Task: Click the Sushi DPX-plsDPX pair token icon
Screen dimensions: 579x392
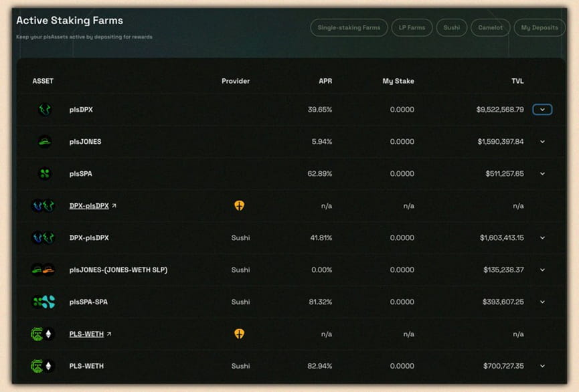Action: click(x=44, y=237)
